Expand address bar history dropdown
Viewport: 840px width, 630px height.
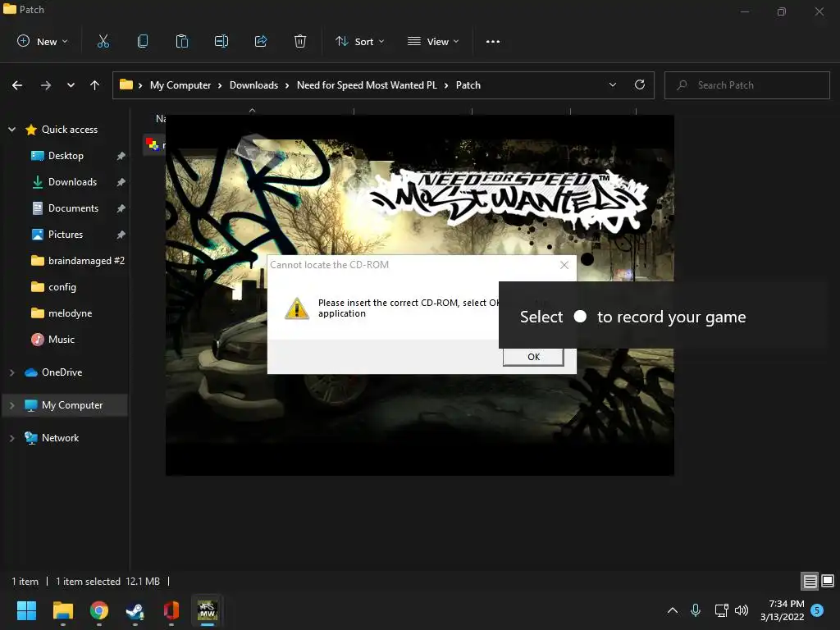612,84
